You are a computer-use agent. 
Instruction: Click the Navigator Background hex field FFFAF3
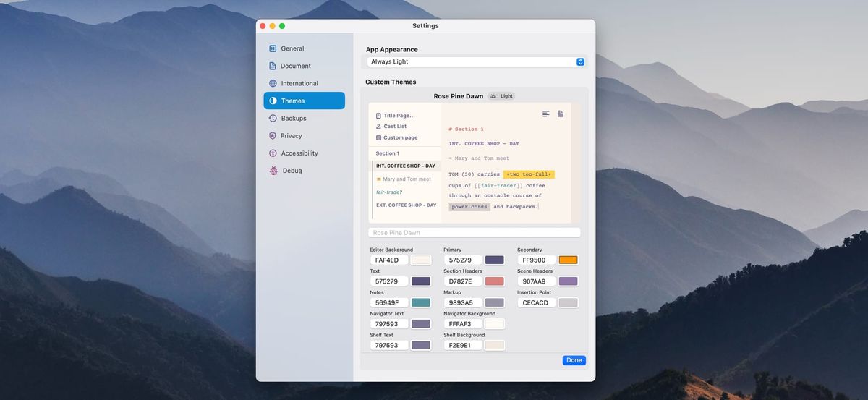[x=463, y=324]
